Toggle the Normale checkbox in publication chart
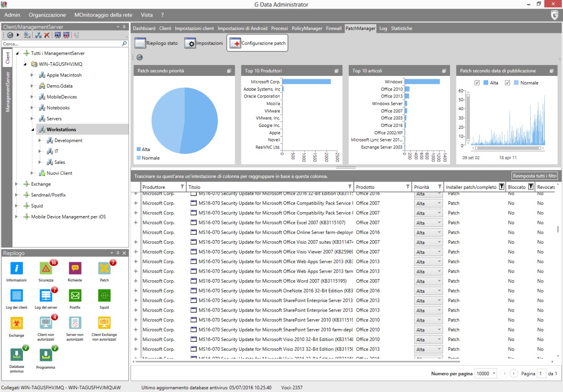This screenshot has height=392, width=563. point(508,83)
